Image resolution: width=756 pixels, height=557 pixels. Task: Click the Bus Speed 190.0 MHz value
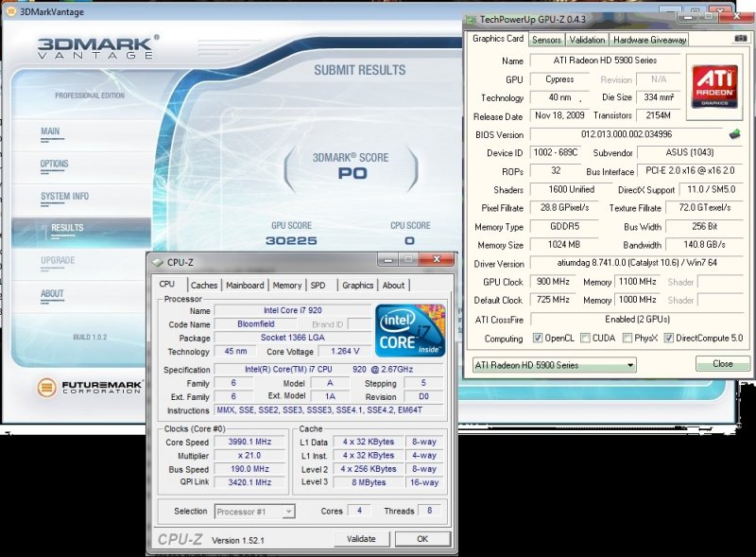pos(249,469)
